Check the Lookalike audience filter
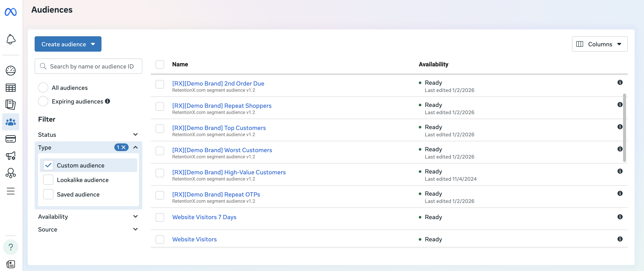644x271 pixels. click(x=48, y=180)
